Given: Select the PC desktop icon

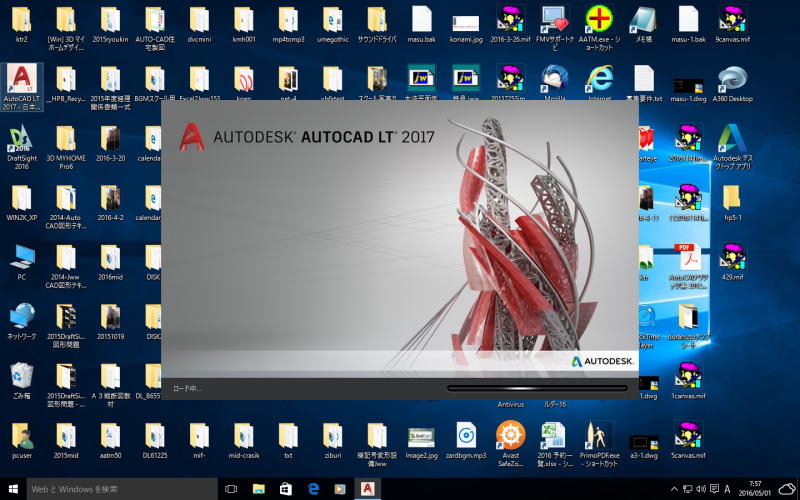Looking at the screenshot, I should (21, 262).
